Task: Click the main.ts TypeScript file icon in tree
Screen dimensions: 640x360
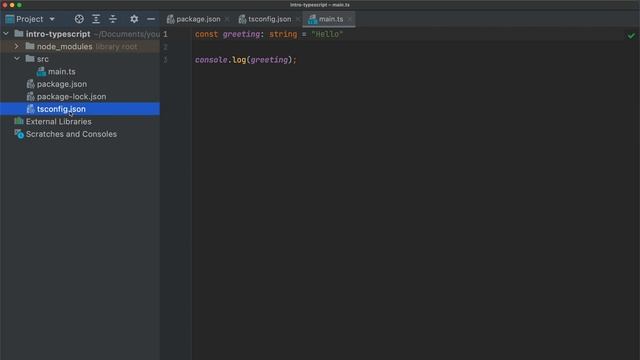Action: click(x=41, y=72)
